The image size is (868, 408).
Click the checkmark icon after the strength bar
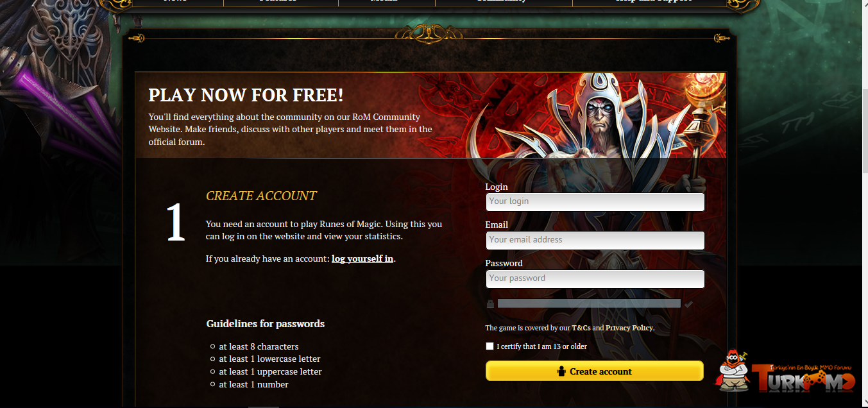tap(689, 304)
